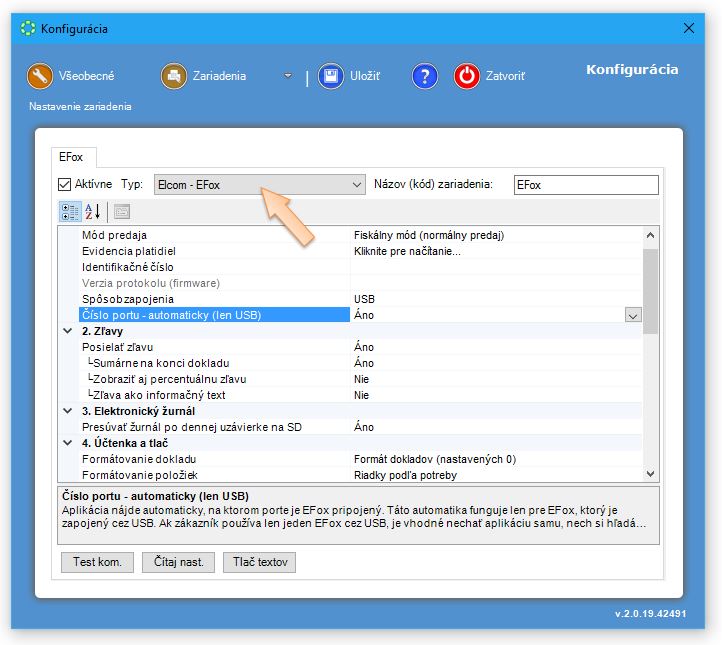Screen dimensions: 723x645
Task: Click the Názov zariadenia input field
Action: (x=585, y=185)
